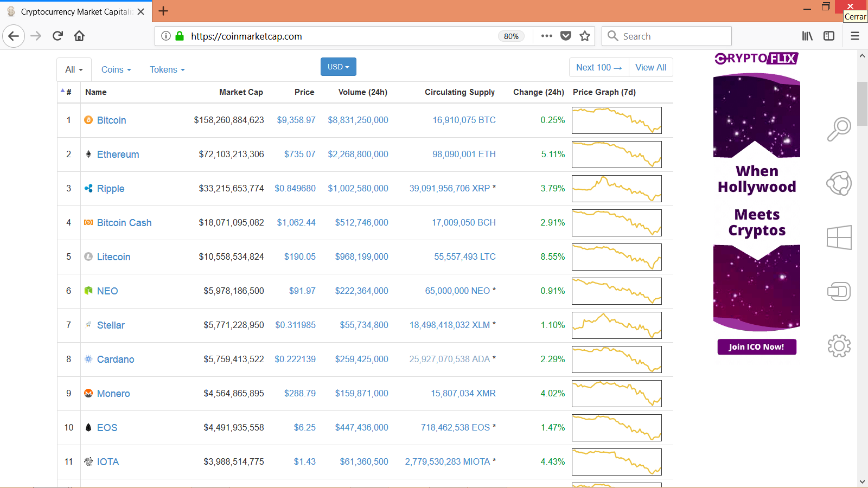The image size is (868, 488).
Task: Click inside the address bar
Action: point(325,36)
